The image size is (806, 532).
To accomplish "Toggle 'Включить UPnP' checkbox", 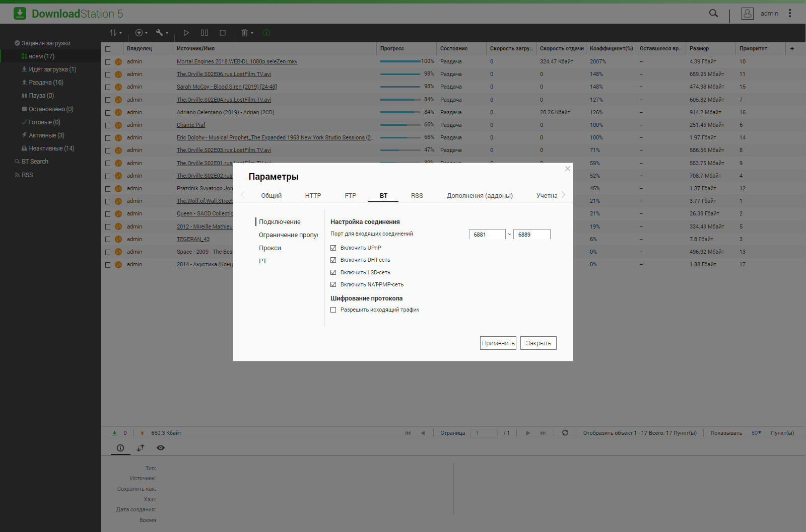I will 333,248.
